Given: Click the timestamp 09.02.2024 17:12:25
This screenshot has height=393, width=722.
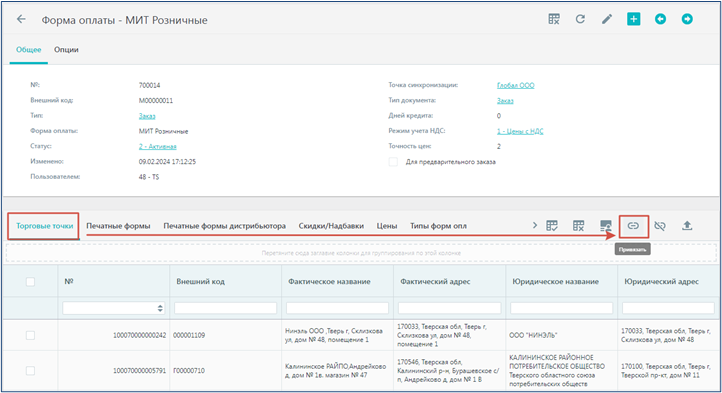Looking at the screenshot, I should tap(167, 162).
